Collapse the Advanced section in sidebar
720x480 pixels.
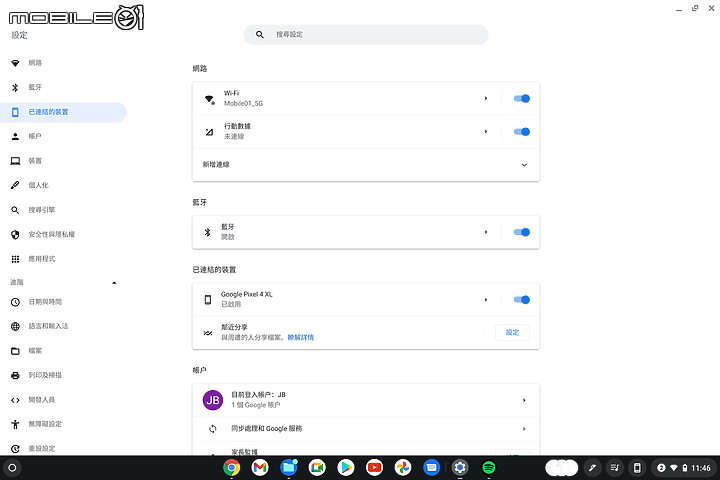pos(114,282)
